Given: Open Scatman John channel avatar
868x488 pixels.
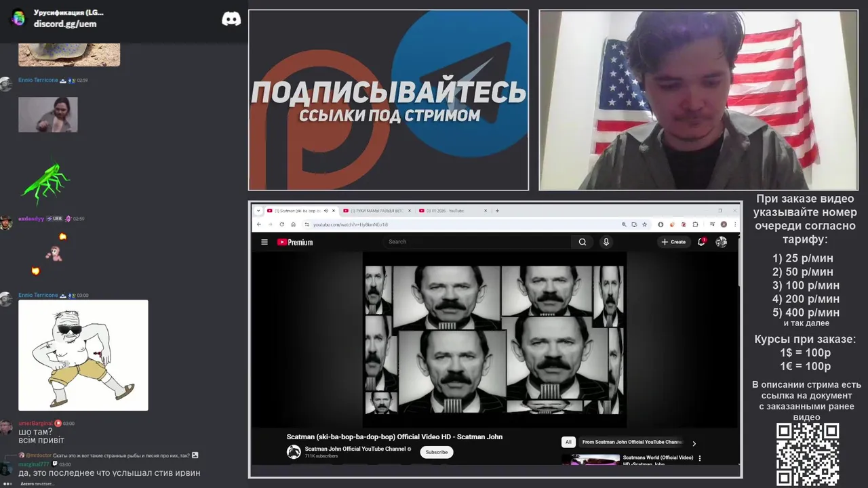Looking at the screenshot, I should coord(294,452).
